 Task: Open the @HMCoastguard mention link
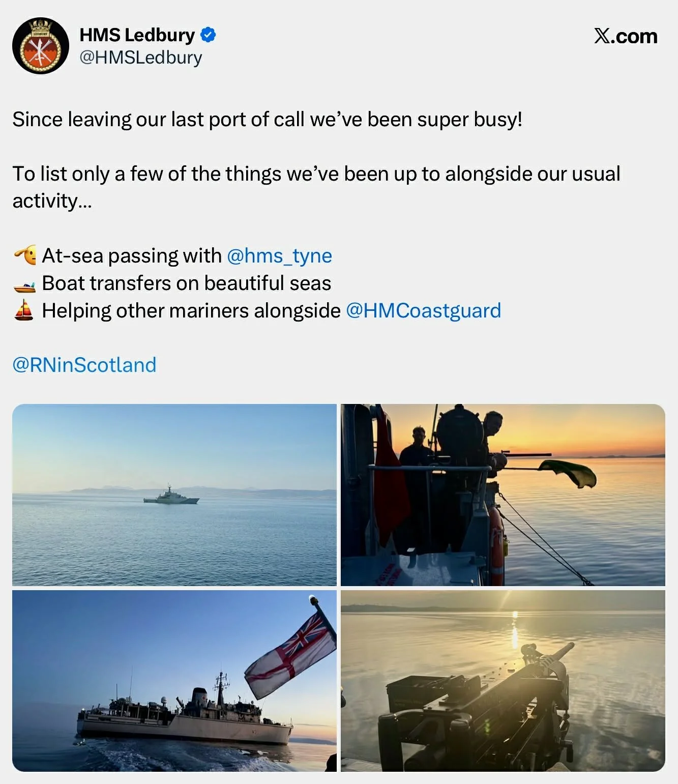(x=424, y=310)
